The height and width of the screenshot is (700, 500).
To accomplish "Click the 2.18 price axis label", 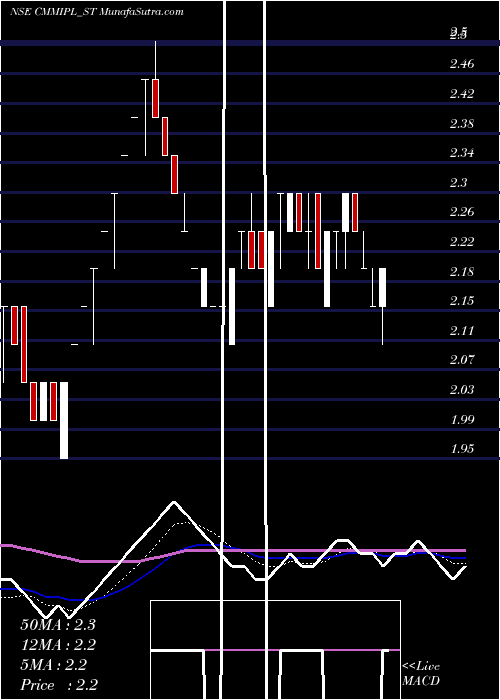I will (x=462, y=271).
